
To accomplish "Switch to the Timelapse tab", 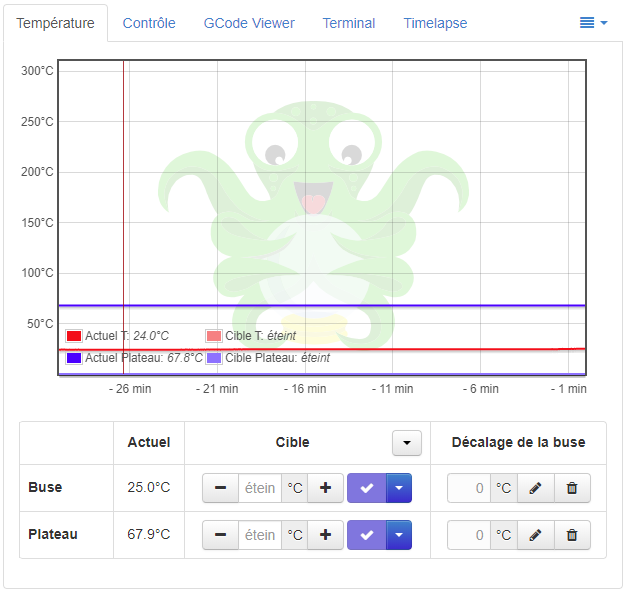I will coord(435,23).
